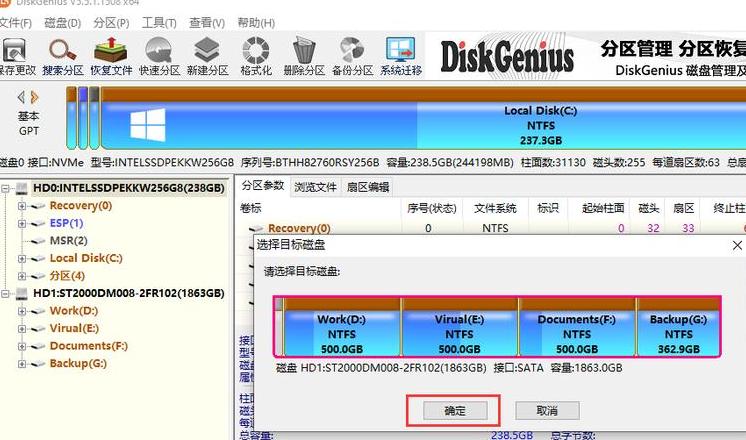746x440 pixels.
Task: Close the 选择目标磁盘 dialog
Action: point(737,245)
